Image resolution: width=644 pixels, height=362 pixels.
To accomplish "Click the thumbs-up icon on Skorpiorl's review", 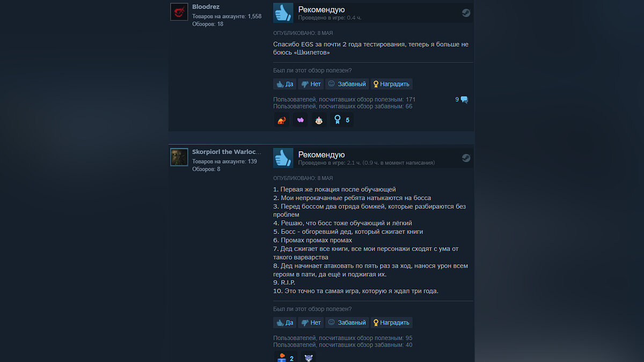I will (283, 158).
